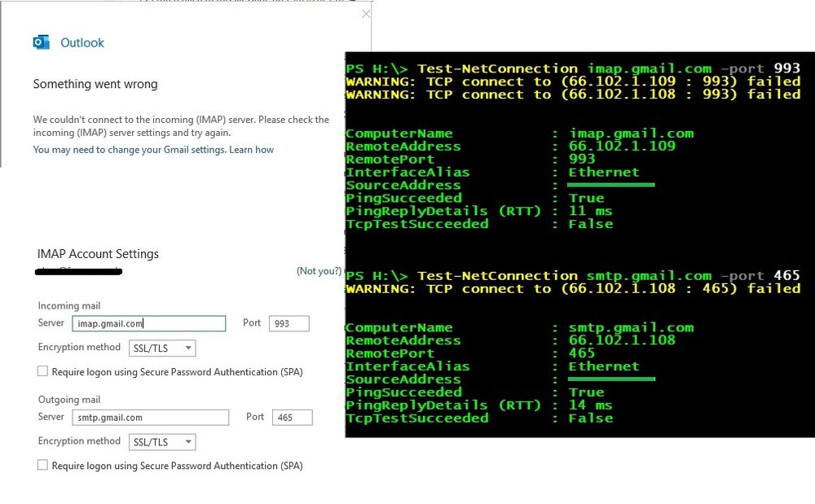Click TcpTestSucceeded False in the smtp result
815x504 pixels.
click(x=590, y=418)
